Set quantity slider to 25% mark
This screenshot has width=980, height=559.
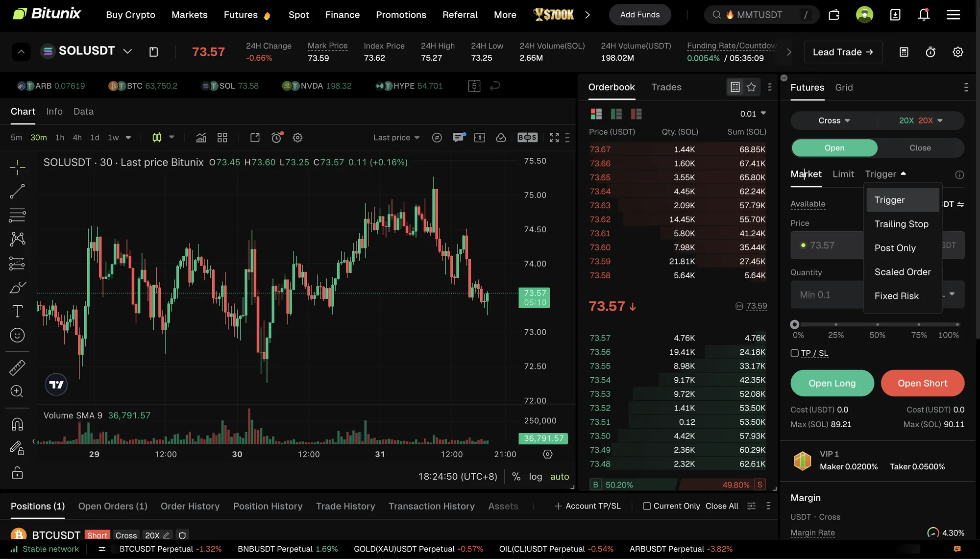click(x=836, y=324)
